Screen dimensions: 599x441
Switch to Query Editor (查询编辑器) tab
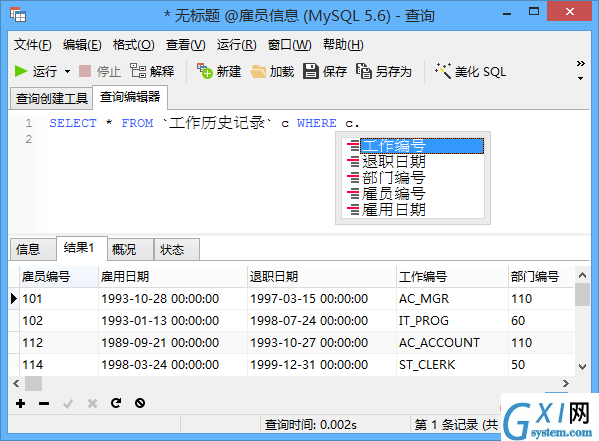pyautogui.click(x=130, y=97)
